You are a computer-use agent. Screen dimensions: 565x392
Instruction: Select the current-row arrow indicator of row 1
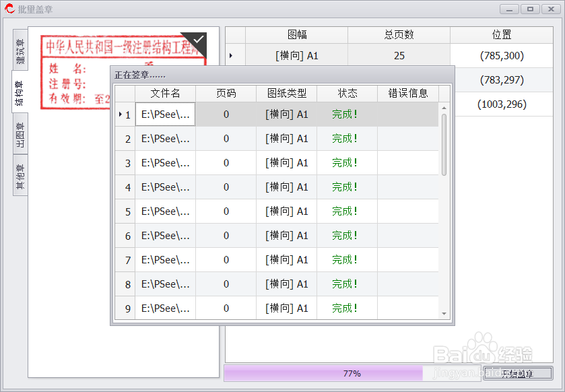coord(121,115)
